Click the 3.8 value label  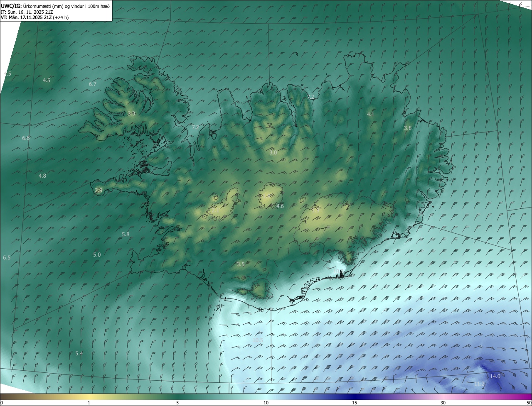pos(408,128)
